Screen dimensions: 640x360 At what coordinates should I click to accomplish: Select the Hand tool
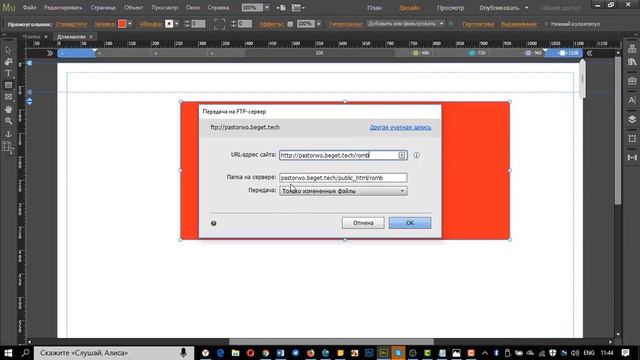tap(8, 109)
